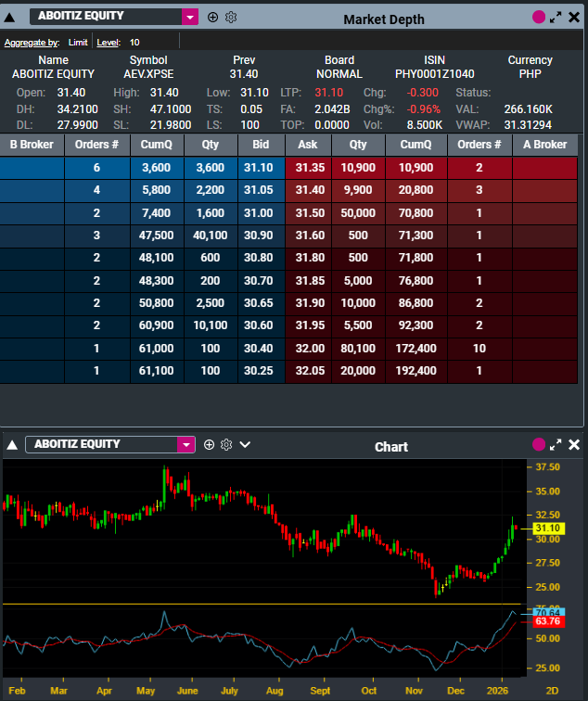This screenshot has width=588, height=701.
Task: Click the yellow 31.10 price label on chart
Action: pyautogui.click(x=549, y=529)
